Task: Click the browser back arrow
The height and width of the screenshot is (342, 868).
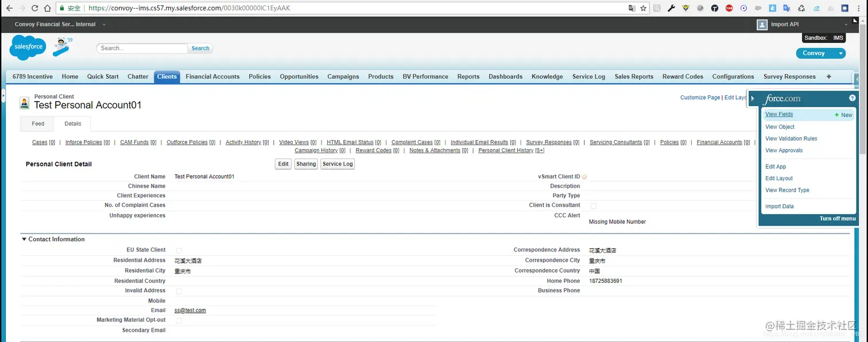Action: [9, 9]
